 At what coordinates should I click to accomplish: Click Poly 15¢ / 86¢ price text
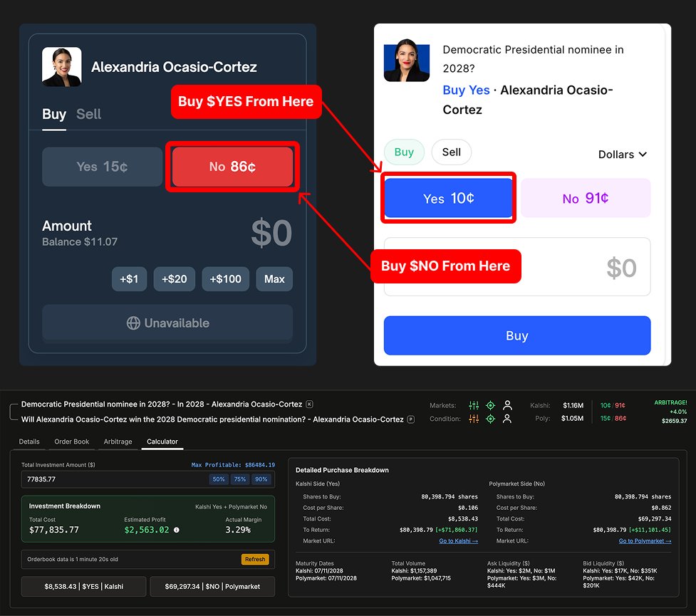click(x=613, y=419)
